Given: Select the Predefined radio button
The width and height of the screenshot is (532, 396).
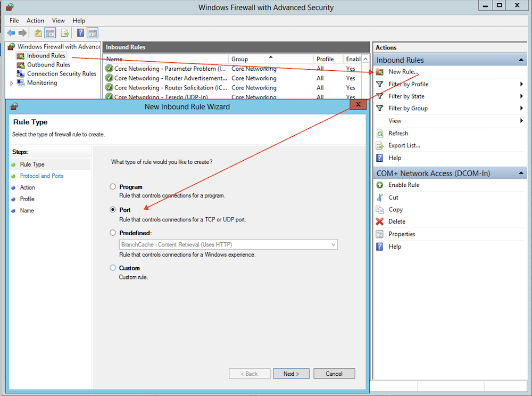Looking at the screenshot, I should pyautogui.click(x=113, y=233).
